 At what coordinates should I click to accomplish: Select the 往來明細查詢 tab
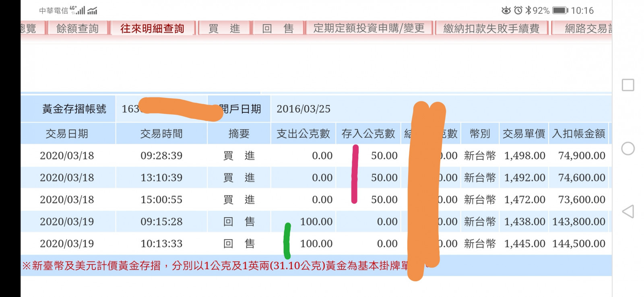click(152, 29)
